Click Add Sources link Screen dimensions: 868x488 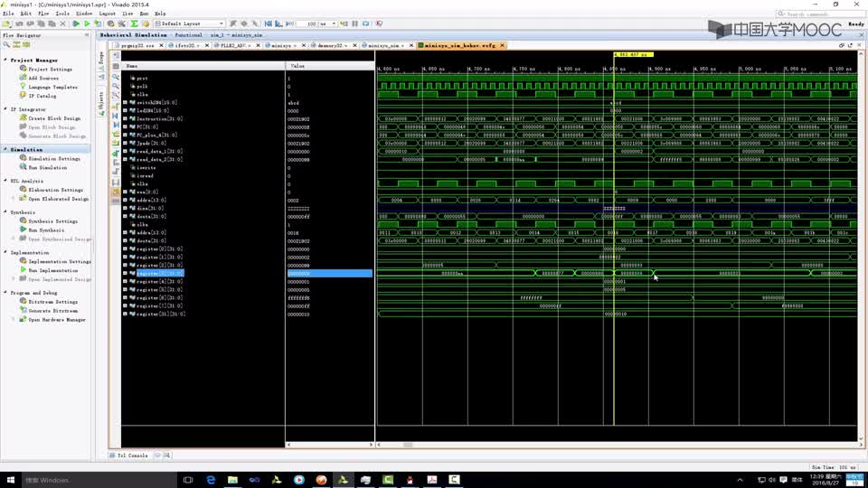pyautogui.click(x=43, y=78)
